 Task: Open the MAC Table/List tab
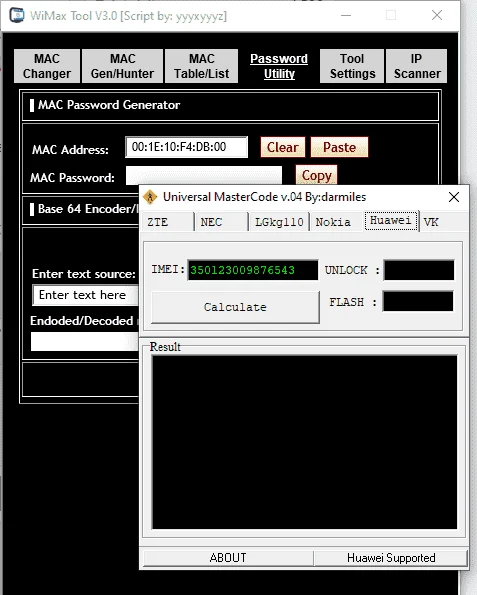pyautogui.click(x=202, y=66)
